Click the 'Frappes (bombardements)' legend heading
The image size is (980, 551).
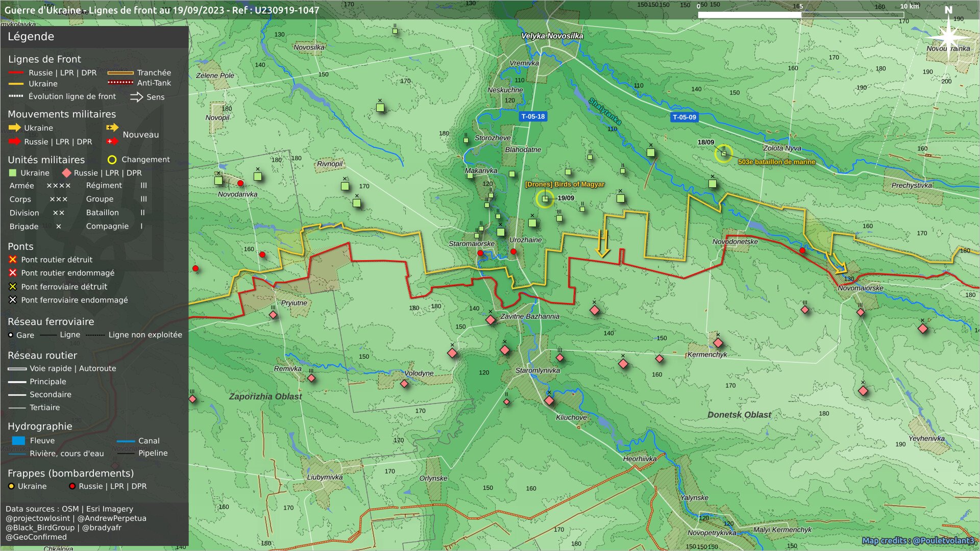tap(71, 473)
